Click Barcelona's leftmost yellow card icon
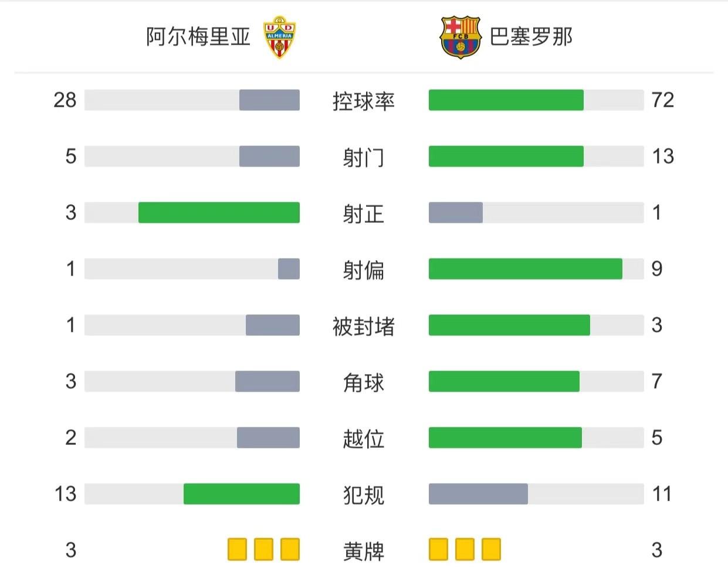The height and width of the screenshot is (575, 728). pos(438,549)
